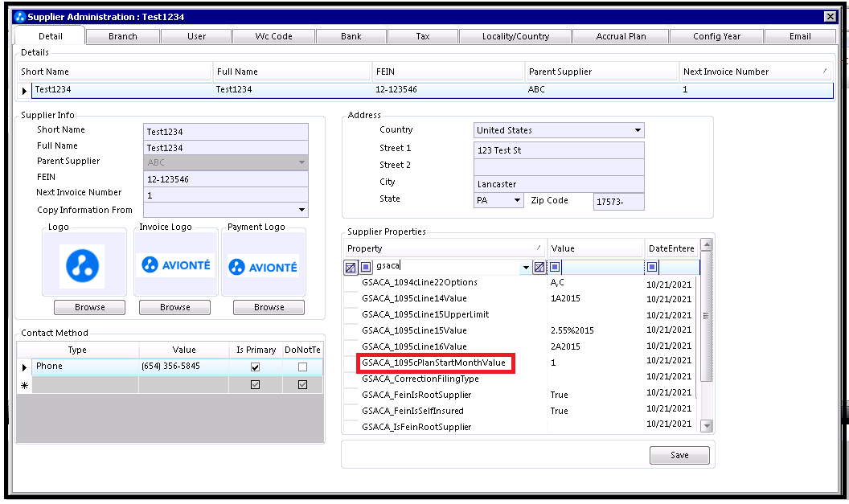
Task: Switch to the Email tab
Action: [x=800, y=36]
